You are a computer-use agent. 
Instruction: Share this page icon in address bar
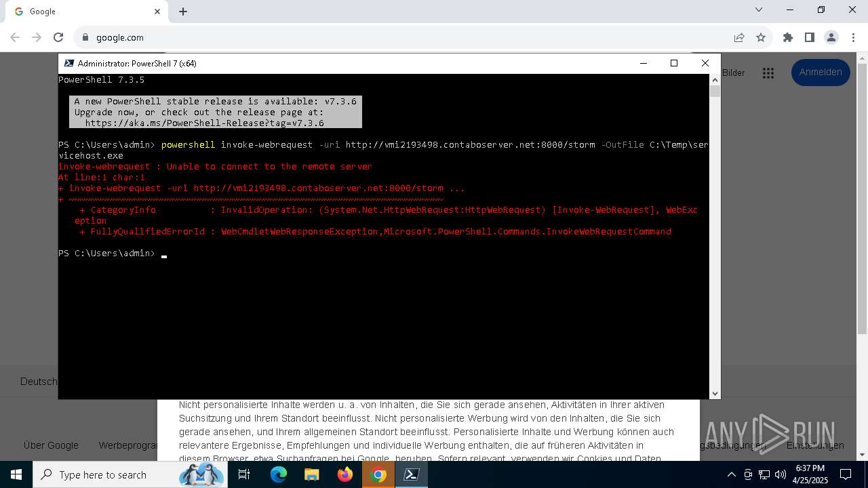click(x=739, y=38)
